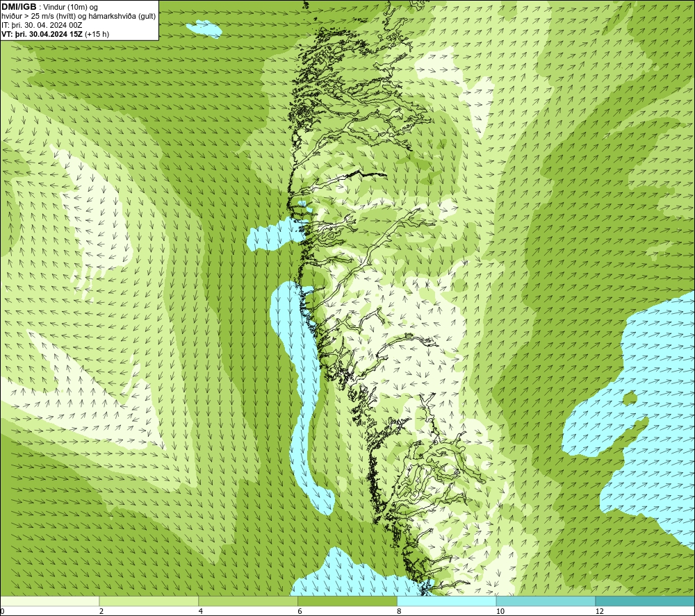The width and height of the screenshot is (695, 616).
Task: Click the 'IT: þri. 30. 04. 2024 00Z' line
Action: (x=42, y=25)
